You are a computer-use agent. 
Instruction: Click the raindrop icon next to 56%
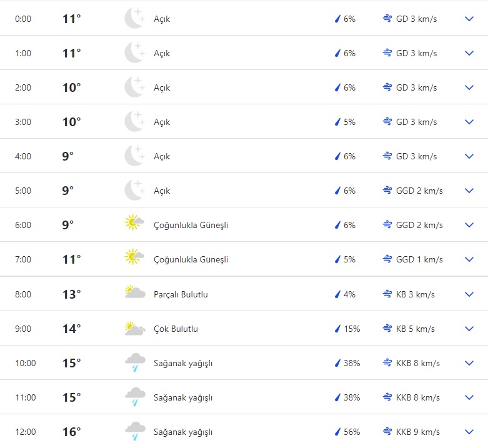337,432
